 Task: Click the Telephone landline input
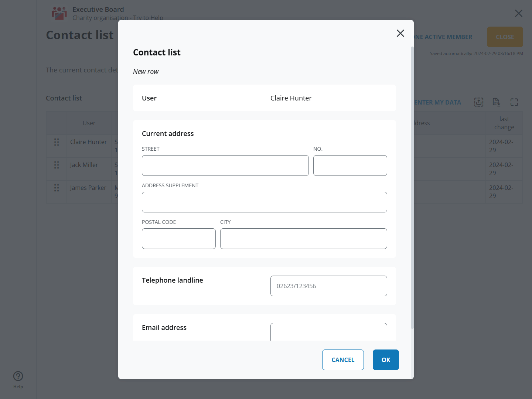pyautogui.click(x=328, y=286)
